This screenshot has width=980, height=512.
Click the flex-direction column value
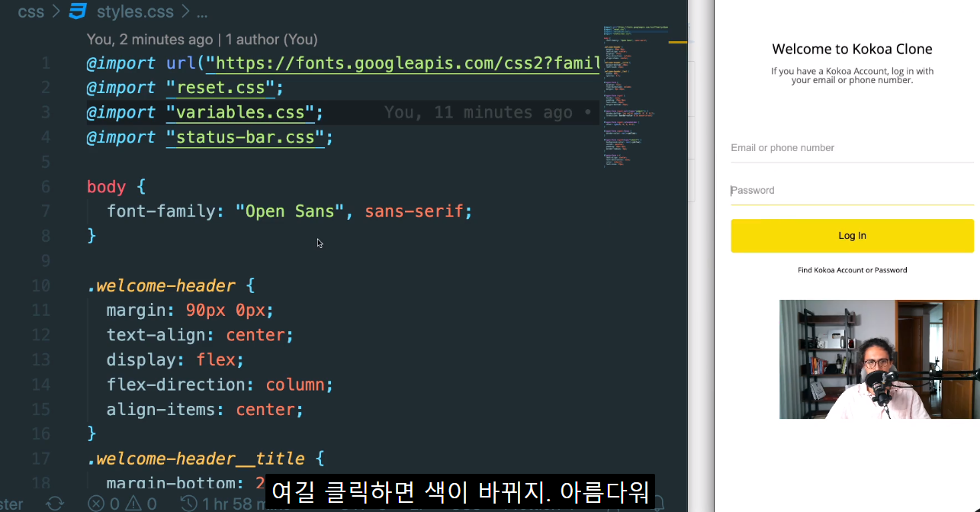click(x=295, y=385)
